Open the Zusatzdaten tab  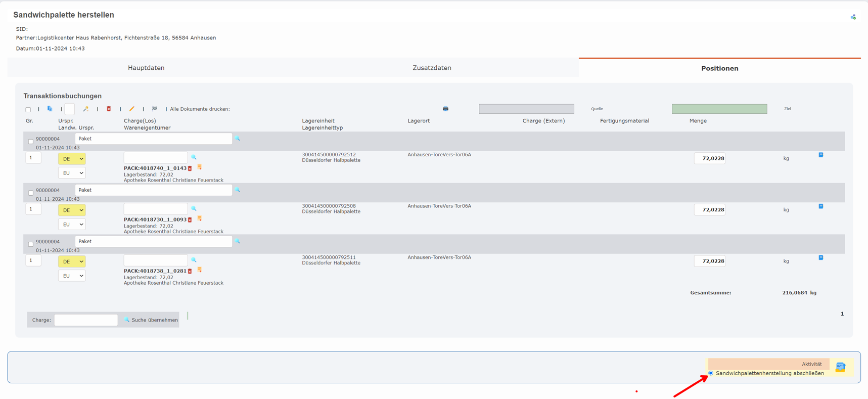click(x=432, y=68)
